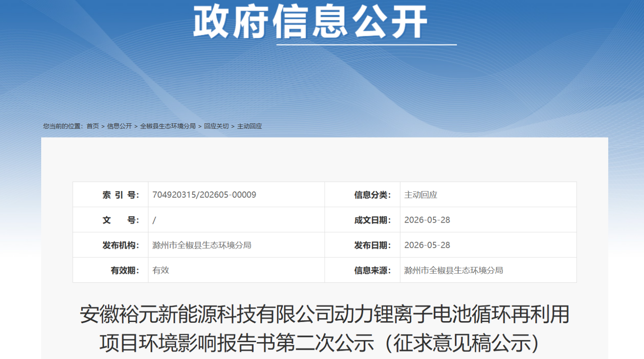Select index number 704920315/202605-00009
The width and height of the screenshot is (644, 359).
click(204, 195)
